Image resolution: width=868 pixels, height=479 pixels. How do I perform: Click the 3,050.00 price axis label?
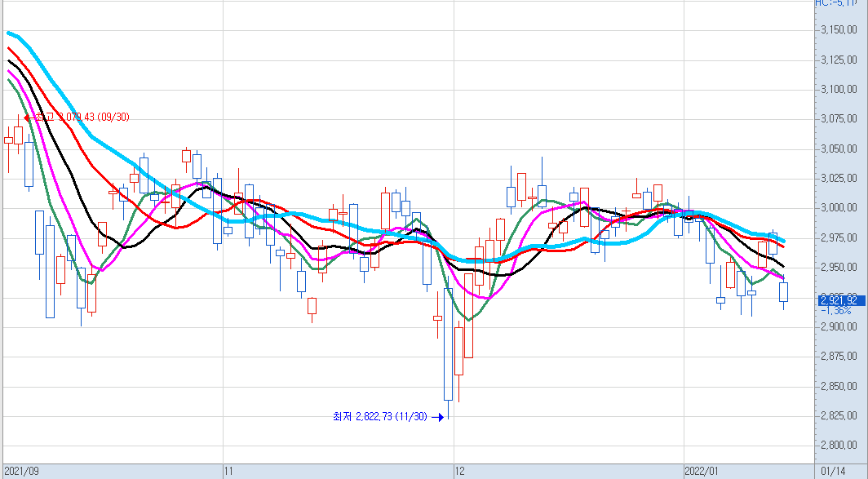pos(839,149)
